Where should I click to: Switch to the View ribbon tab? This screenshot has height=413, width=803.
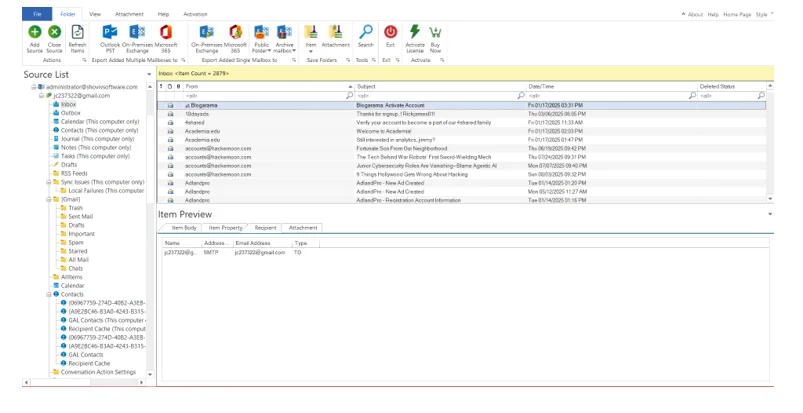[x=95, y=14]
